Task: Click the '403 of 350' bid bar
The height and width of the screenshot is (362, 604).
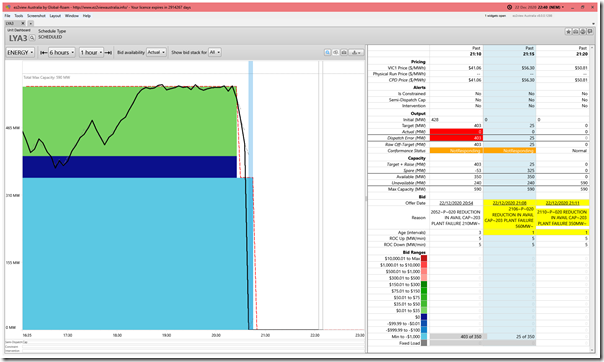Action: click(x=458, y=337)
